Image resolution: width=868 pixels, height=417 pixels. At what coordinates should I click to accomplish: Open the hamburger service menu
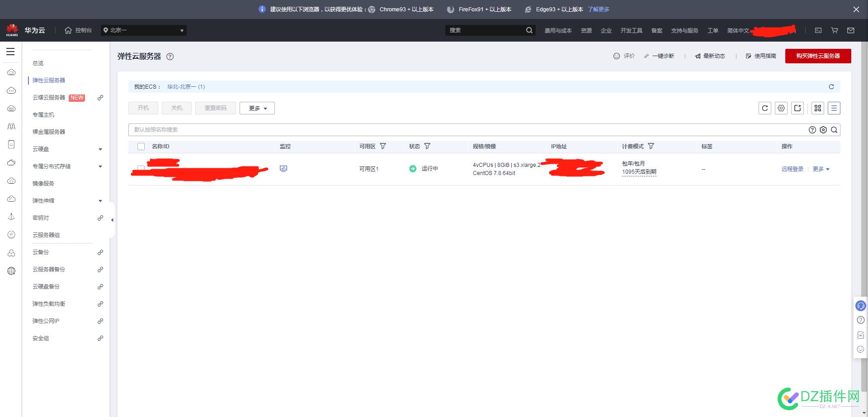(x=10, y=52)
